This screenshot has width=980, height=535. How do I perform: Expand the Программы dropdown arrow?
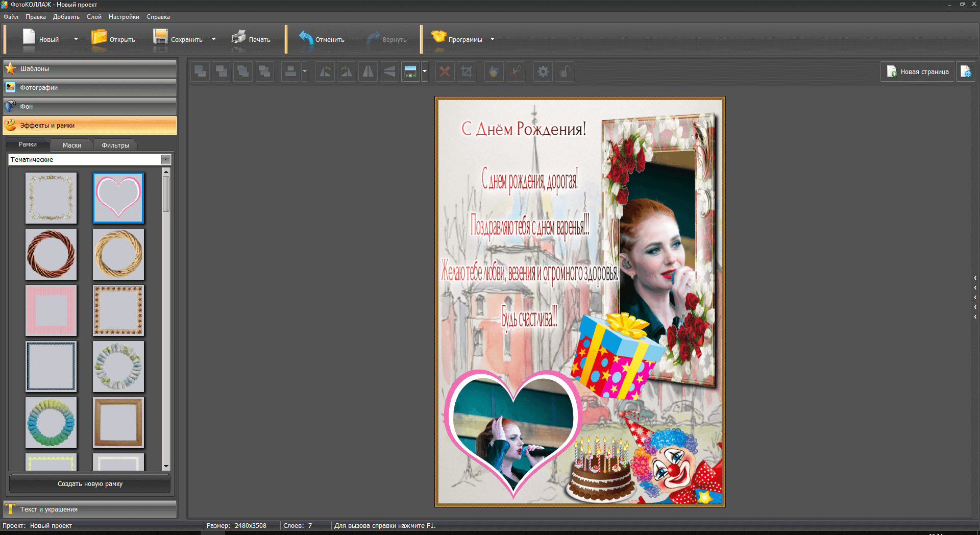(x=493, y=39)
